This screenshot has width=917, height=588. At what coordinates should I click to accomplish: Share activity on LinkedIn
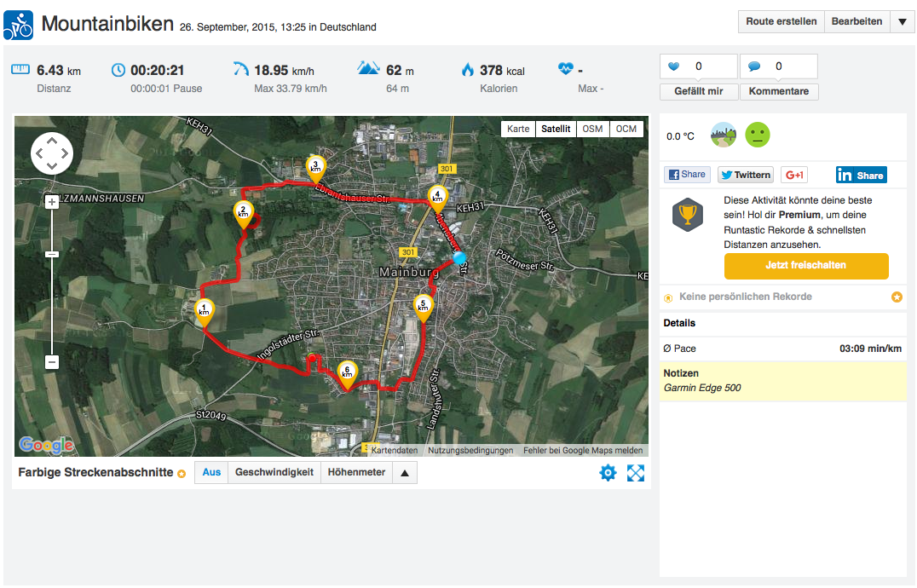(861, 175)
